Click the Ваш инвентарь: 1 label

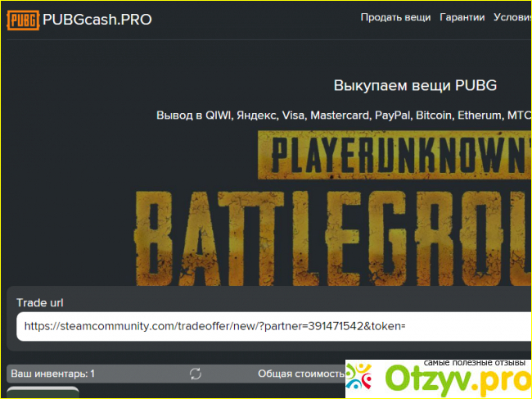click(x=52, y=374)
